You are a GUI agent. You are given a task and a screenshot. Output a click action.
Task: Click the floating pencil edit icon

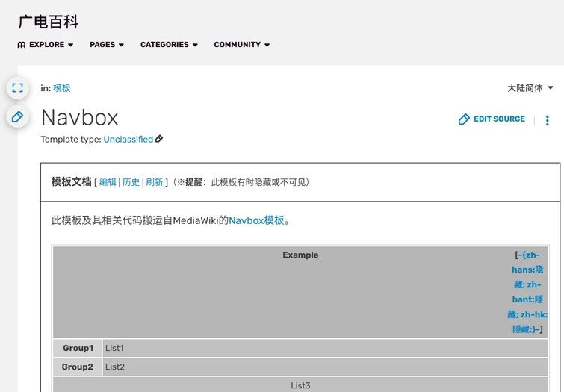point(18,116)
